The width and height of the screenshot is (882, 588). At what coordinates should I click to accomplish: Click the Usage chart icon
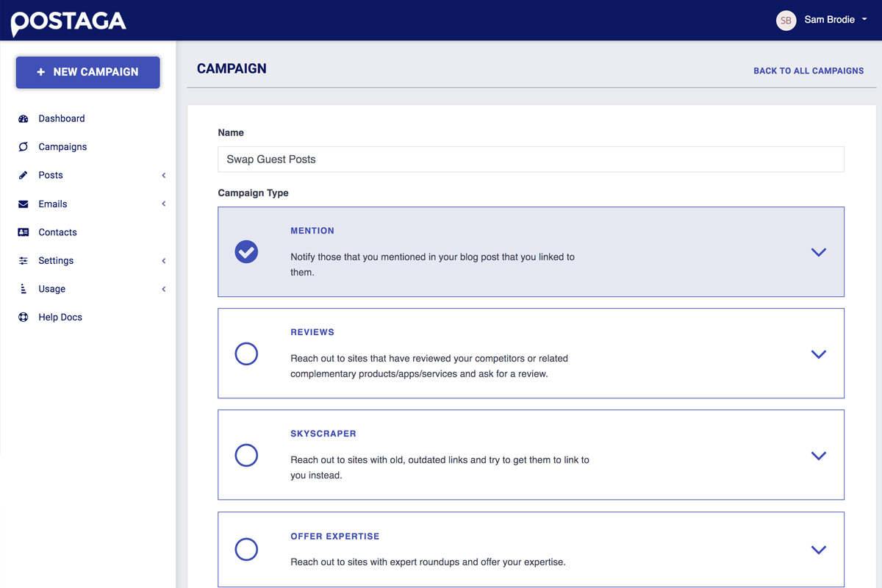click(x=24, y=289)
